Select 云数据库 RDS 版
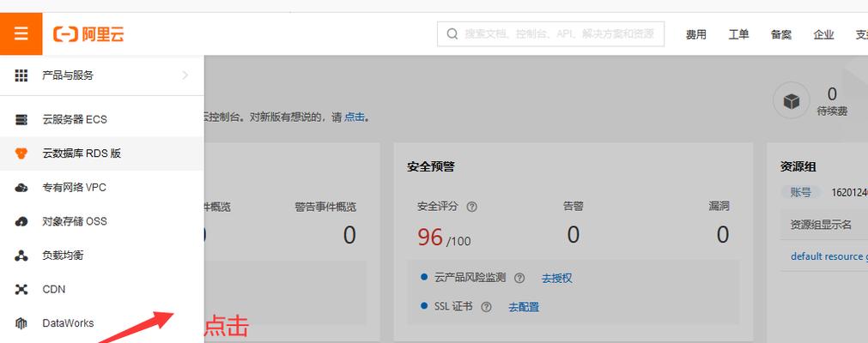The width and height of the screenshot is (868, 343). coord(102,153)
